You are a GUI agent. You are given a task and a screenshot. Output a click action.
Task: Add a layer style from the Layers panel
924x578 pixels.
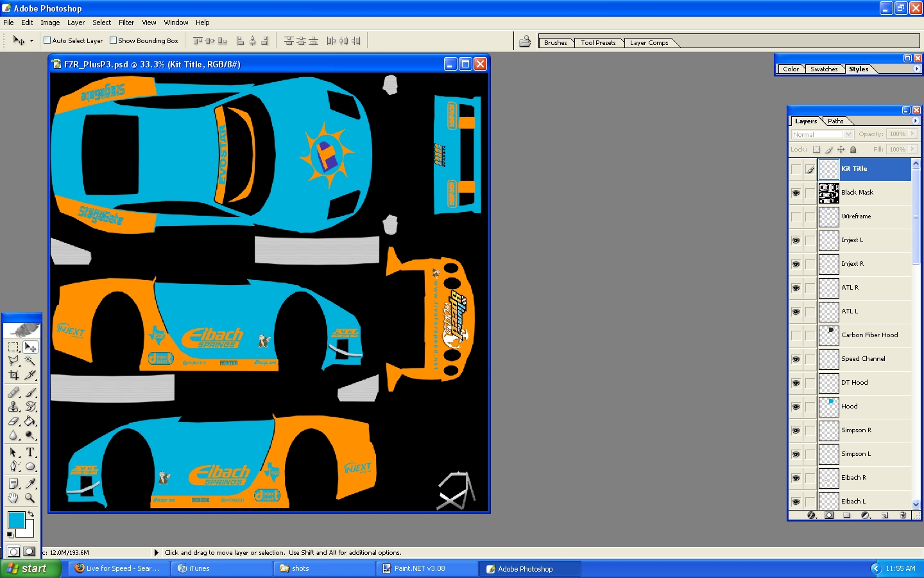pyautogui.click(x=811, y=515)
